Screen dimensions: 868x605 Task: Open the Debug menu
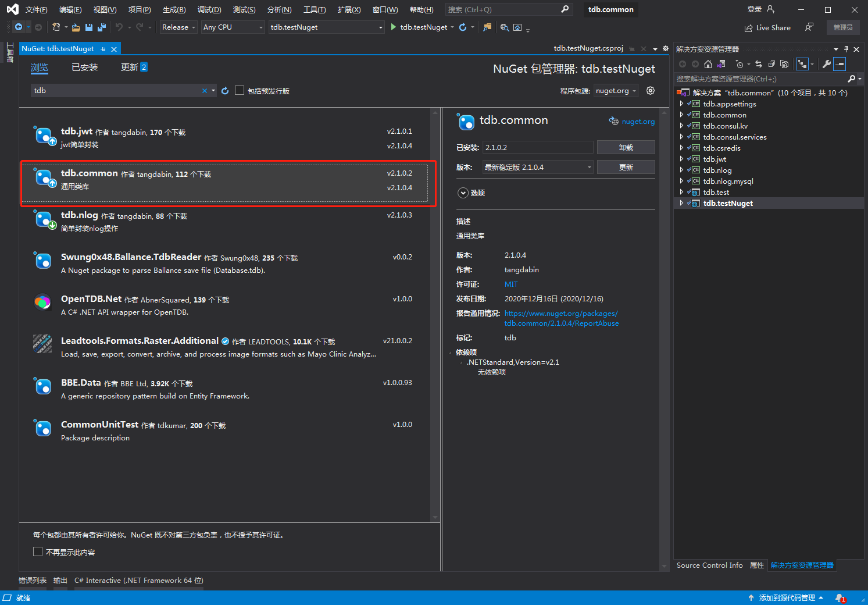pos(209,10)
